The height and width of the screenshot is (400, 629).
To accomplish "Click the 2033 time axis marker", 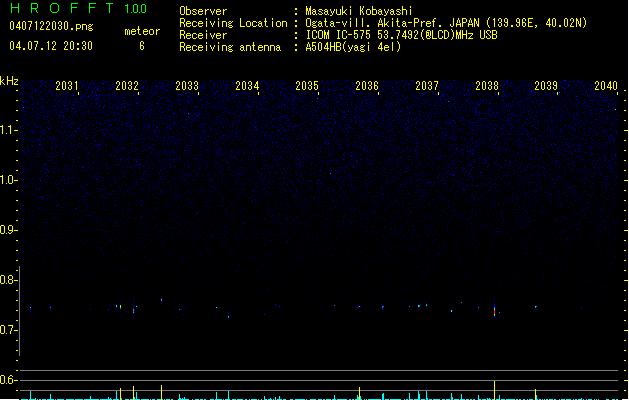I will point(187,85).
